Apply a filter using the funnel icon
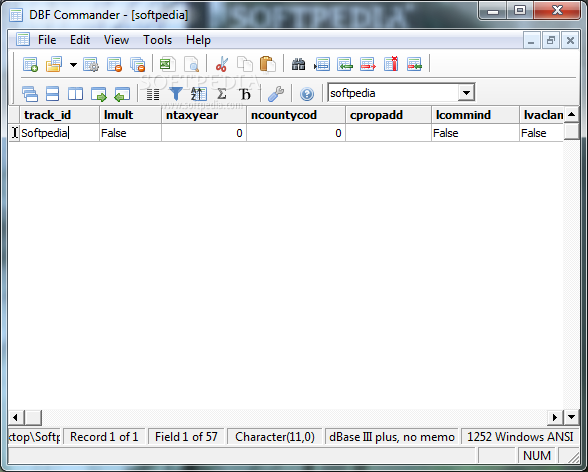This screenshot has width=588, height=472. click(x=176, y=94)
